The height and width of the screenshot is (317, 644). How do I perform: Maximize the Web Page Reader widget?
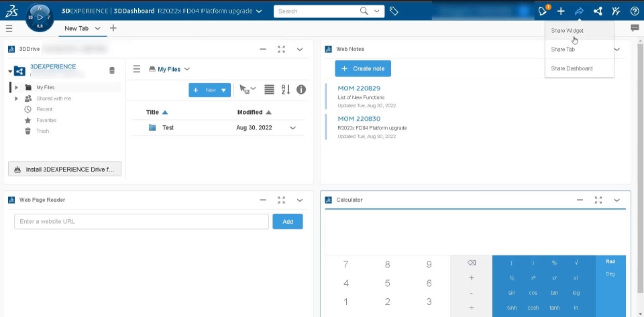click(281, 200)
